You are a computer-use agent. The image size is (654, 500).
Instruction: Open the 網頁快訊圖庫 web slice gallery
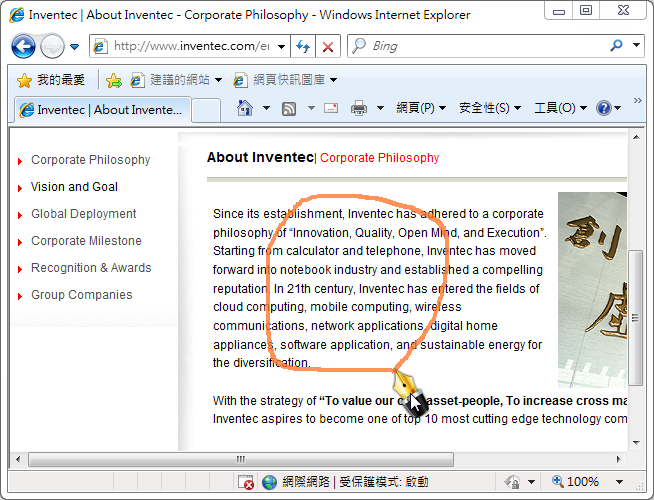point(285,80)
